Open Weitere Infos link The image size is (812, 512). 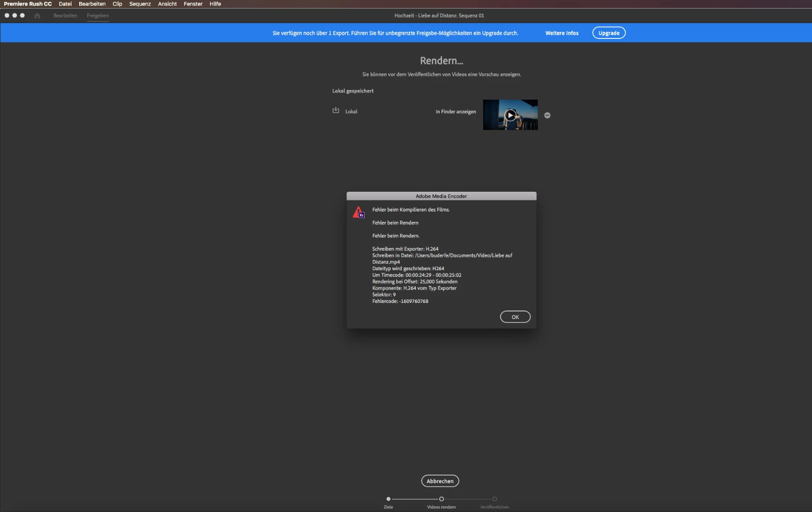pyautogui.click(x=562, y=33)
